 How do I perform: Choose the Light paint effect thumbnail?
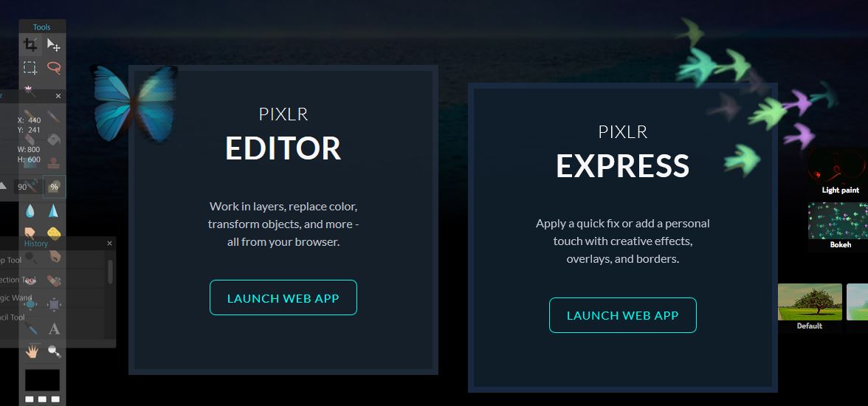(x=838, y=169)
